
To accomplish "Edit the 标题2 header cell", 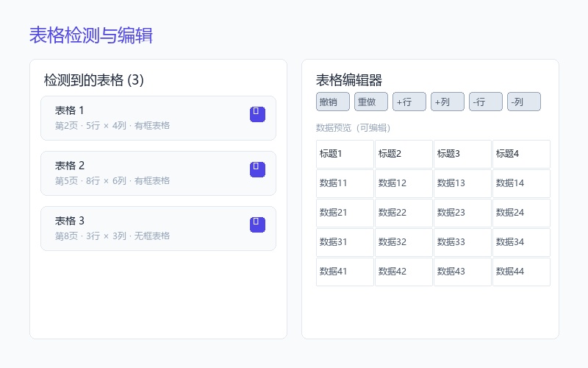I will pyautogui.click(x=404, y=154).
